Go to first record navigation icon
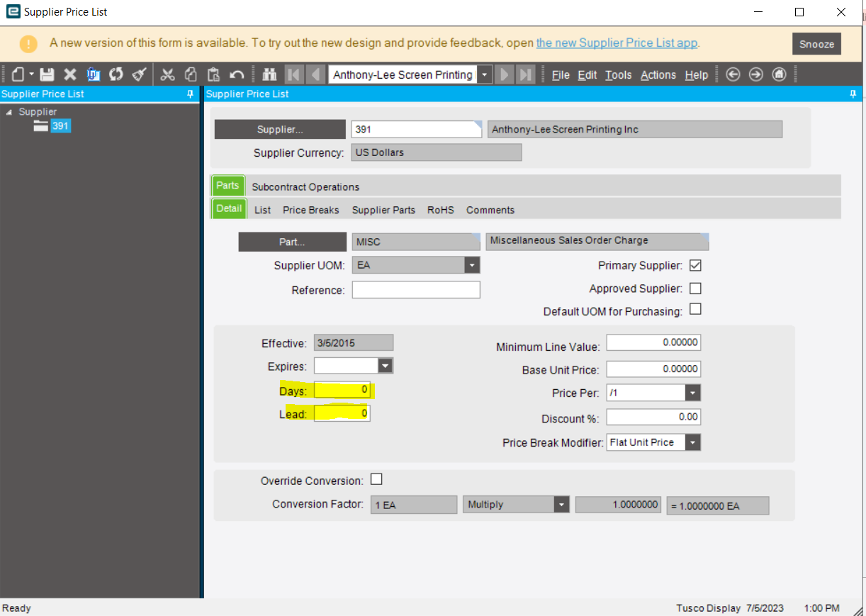The image size is (866, 616). [x=294, y=74]
